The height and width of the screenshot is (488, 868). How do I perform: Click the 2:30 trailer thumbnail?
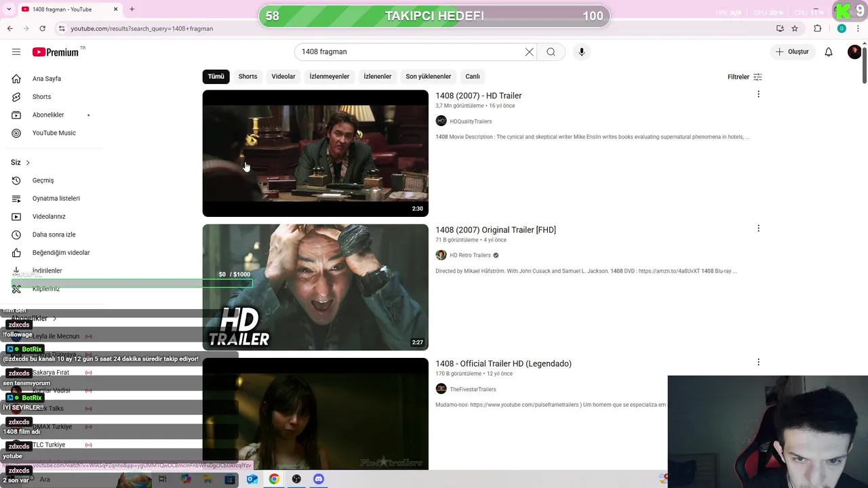coord(315,153)
